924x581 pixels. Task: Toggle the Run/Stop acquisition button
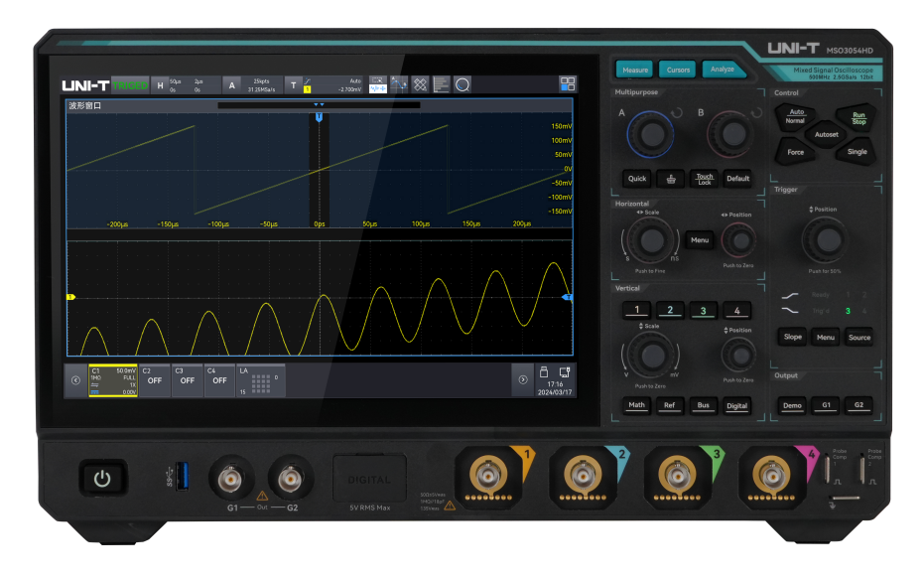tap(858, 117)
